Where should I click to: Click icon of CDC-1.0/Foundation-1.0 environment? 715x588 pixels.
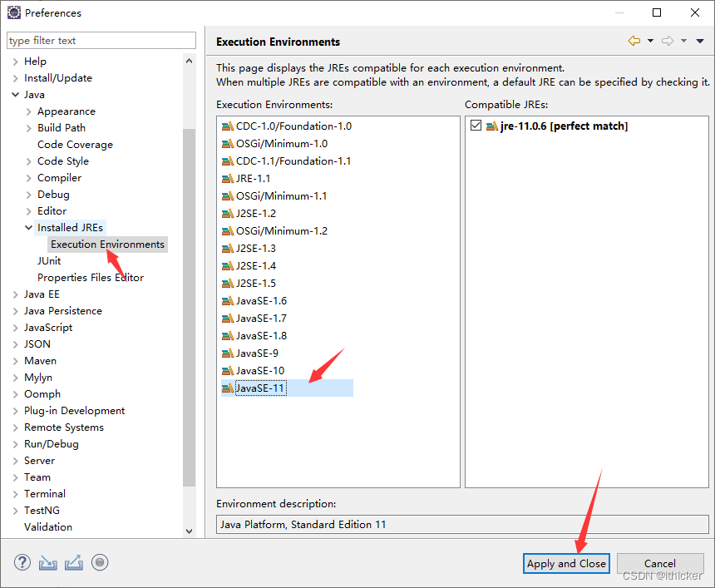point(228,126)
